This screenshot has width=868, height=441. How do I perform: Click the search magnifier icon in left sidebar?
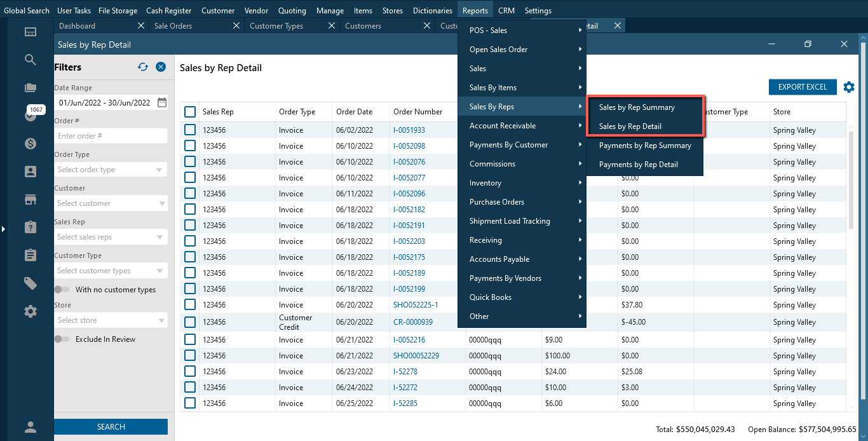pyautogui.click(x=31, y=60)
